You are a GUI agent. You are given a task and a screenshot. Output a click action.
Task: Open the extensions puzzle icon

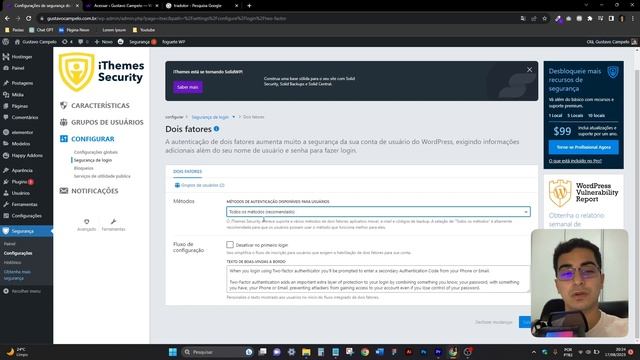[x=590, y=18]
